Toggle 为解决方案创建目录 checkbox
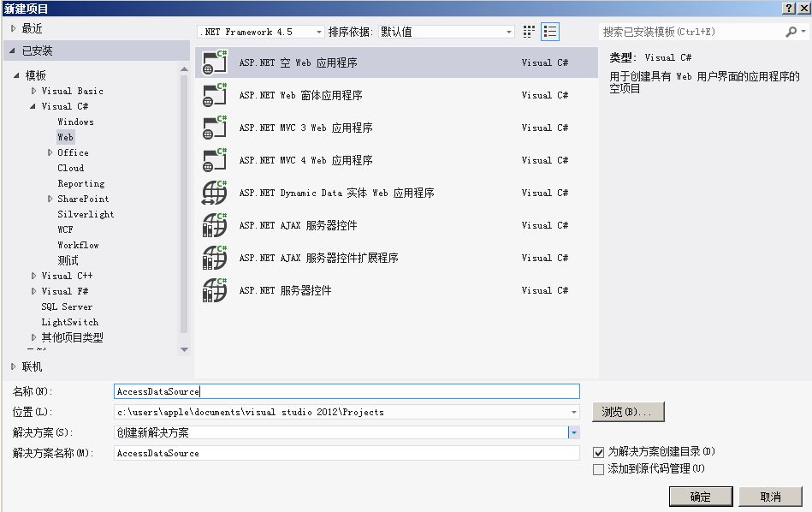812x512 pixels. click(599, 452)
